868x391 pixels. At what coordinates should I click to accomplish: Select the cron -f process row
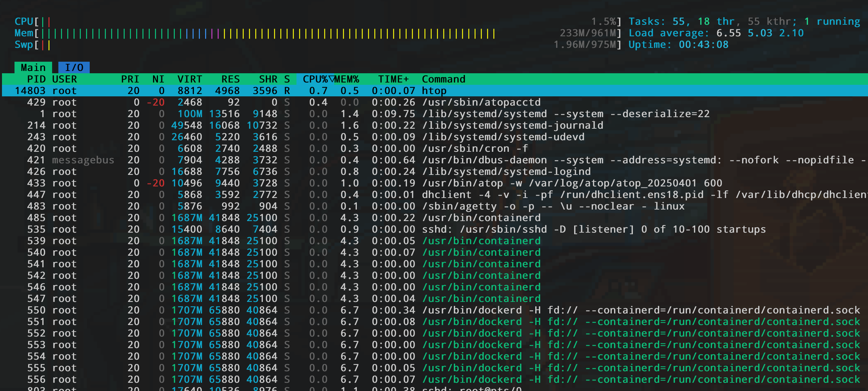[x=475, y=148]
